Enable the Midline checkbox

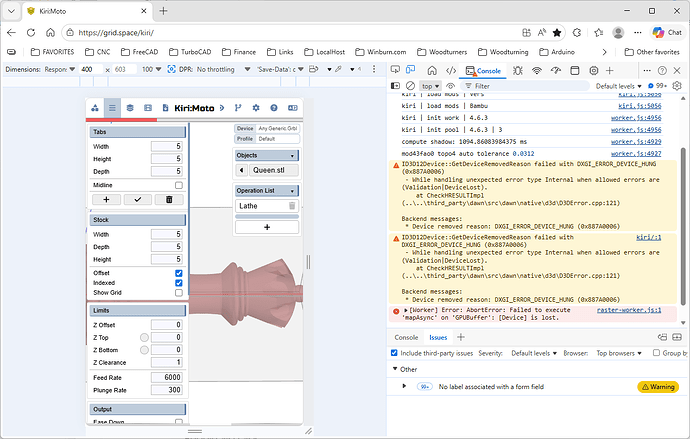click(x=179, y=185)
